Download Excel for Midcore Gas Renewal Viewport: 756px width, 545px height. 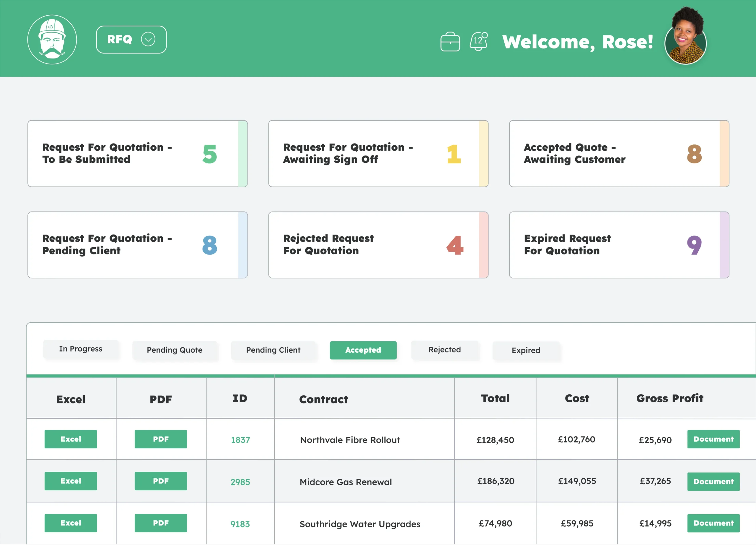pos(71,481)
